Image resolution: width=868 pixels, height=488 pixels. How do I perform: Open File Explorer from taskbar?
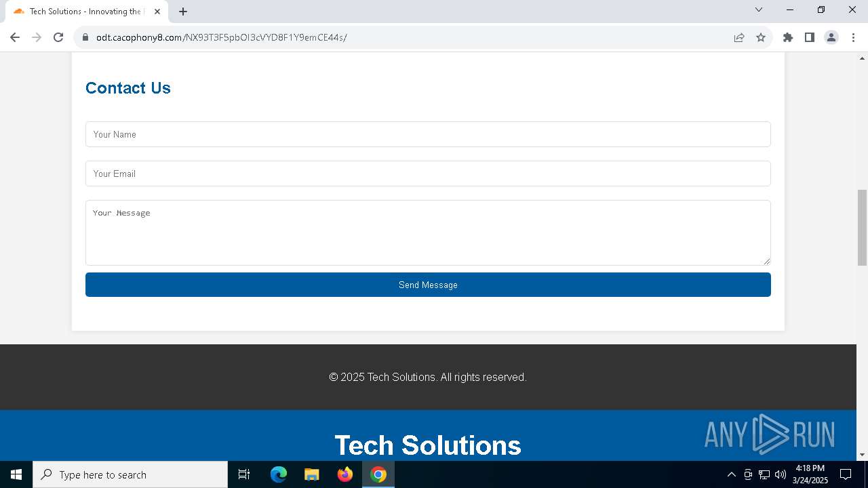[312, 474]
